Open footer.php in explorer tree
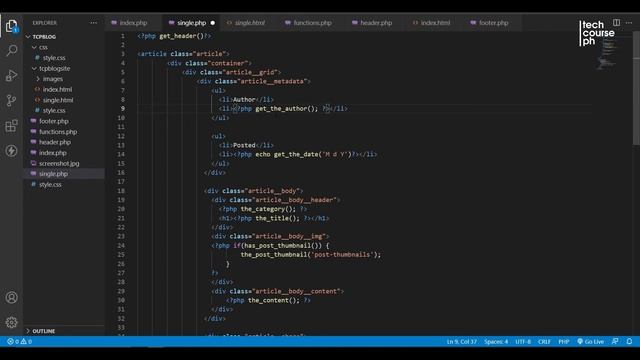This screenshot has width=640, height=360. [x=64, y=121]
